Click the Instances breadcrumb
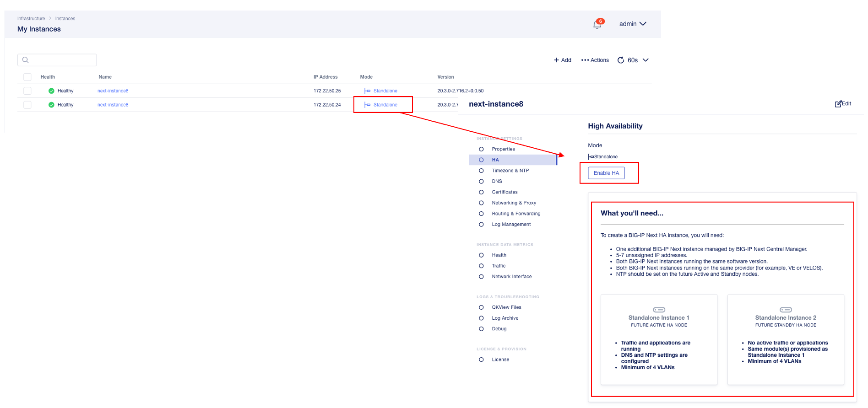This screenshot has height=408, width=868. tap(65, 19)
